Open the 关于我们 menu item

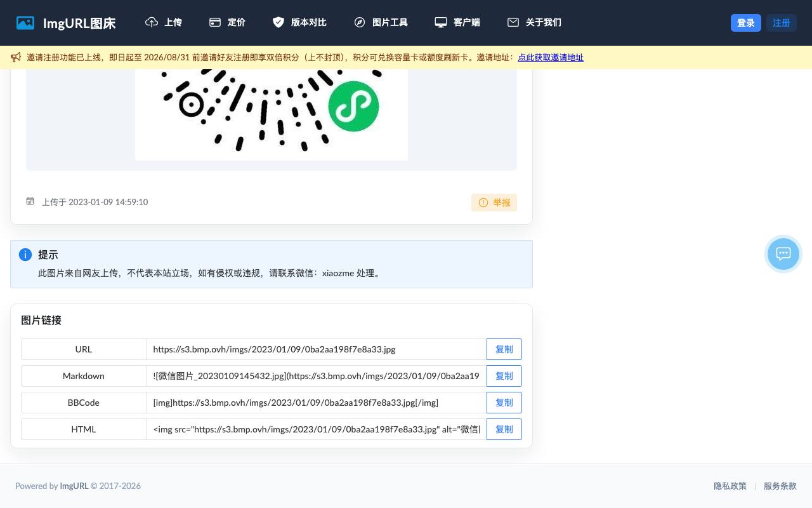[534, 22]
